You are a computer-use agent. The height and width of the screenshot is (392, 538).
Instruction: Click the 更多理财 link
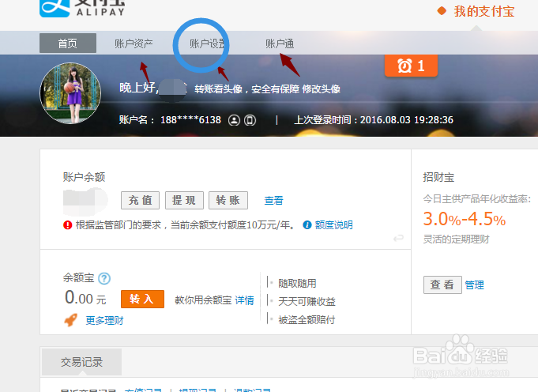[104, 321]
